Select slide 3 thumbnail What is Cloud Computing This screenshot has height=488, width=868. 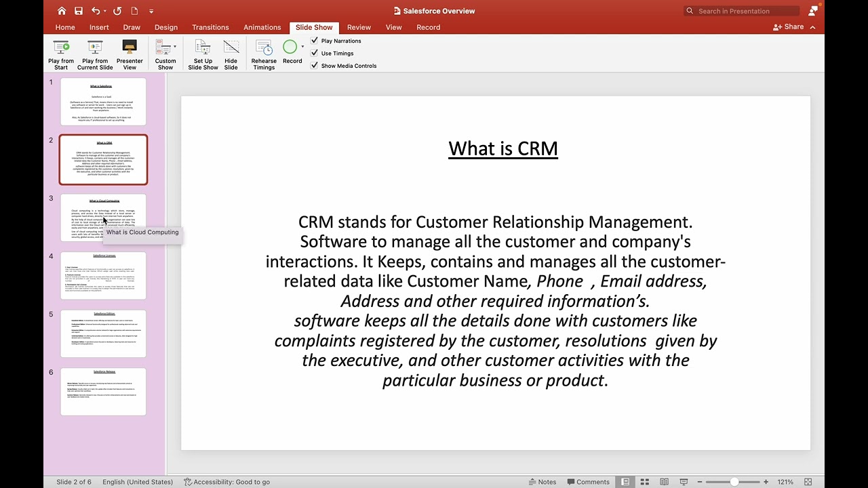click(103, 218)
